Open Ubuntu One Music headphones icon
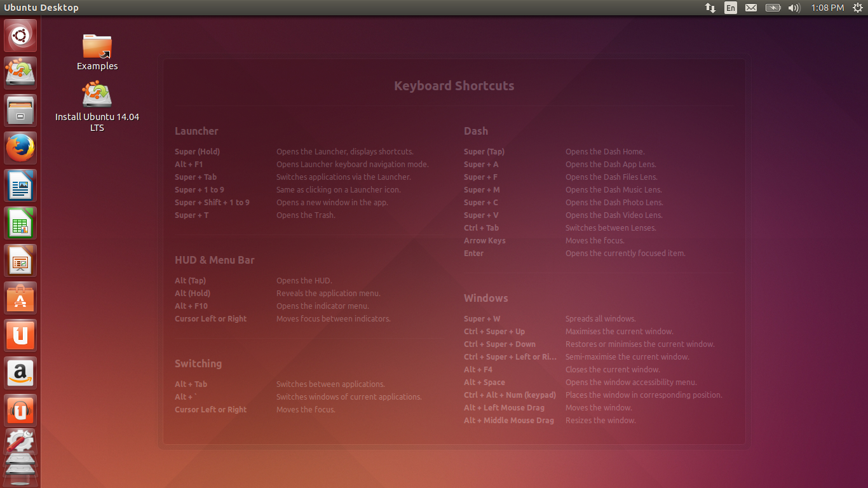 tap(21, 410)
